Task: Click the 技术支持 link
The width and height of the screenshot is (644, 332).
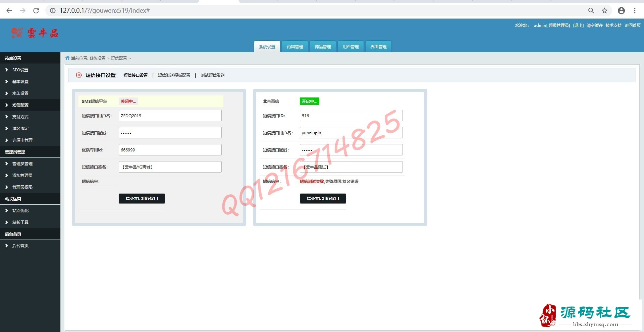Action: (x=613, y=25)
